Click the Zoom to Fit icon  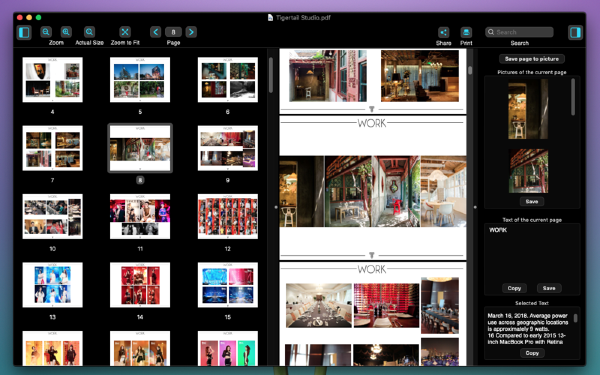[x=125, y=32]
